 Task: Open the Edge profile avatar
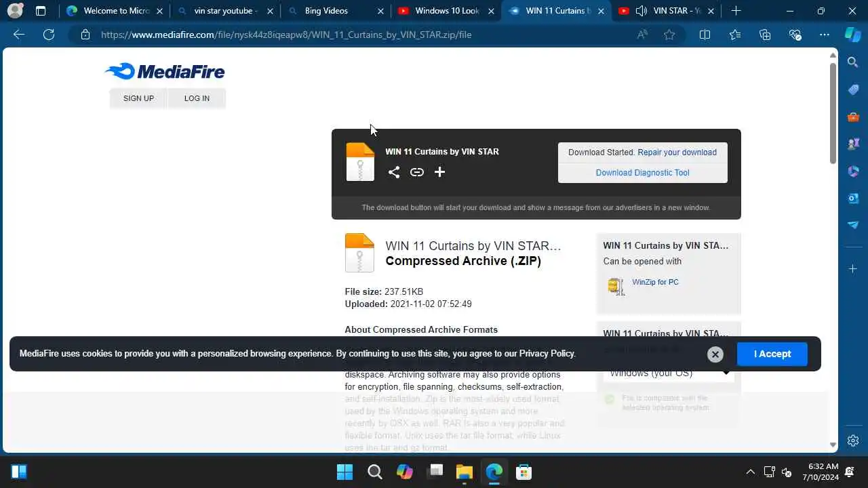pos(15,11)
